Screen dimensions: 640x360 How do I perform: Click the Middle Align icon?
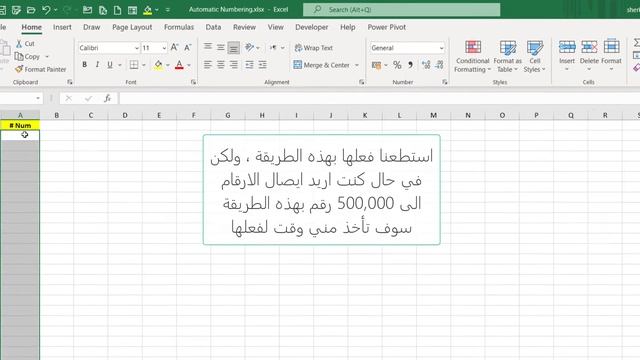[x=220, y=47]
